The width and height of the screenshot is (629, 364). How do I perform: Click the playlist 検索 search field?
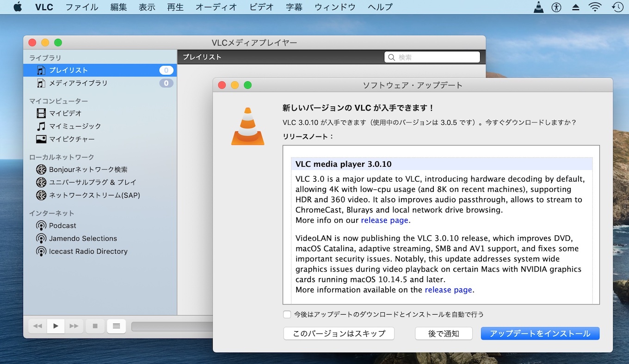point(432,57)
